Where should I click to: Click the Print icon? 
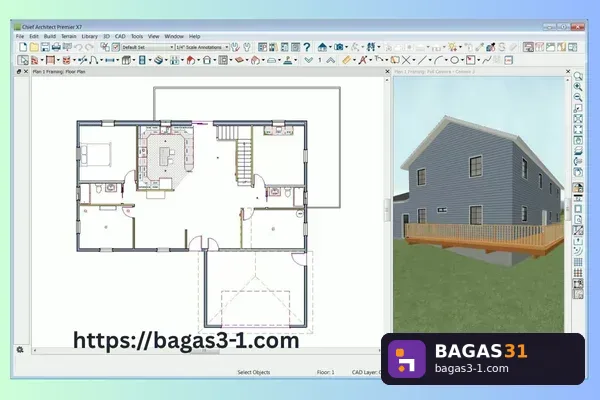[x=56, y=47]
